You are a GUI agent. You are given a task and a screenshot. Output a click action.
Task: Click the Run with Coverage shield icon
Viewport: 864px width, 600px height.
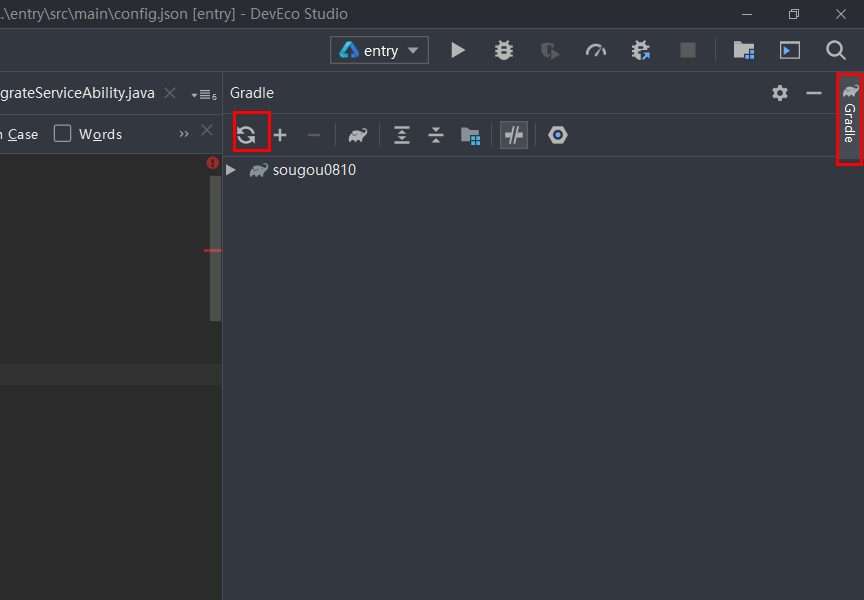coord(549,51)
